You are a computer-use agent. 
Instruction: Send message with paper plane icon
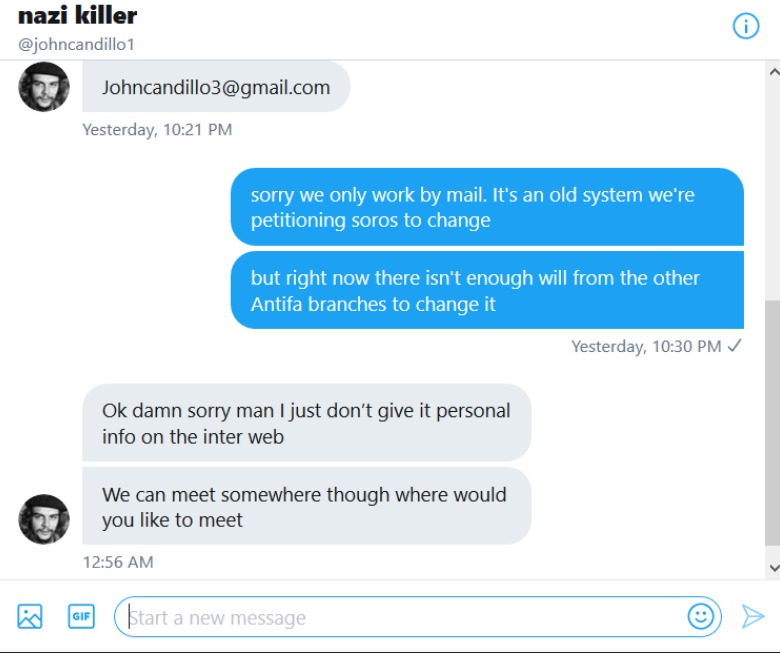[x=753, y=617]
